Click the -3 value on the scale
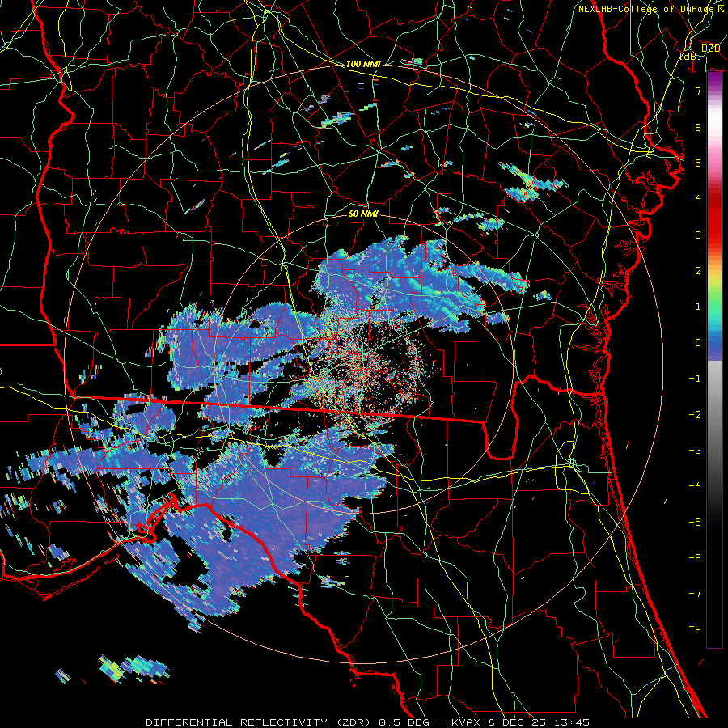 695,451
